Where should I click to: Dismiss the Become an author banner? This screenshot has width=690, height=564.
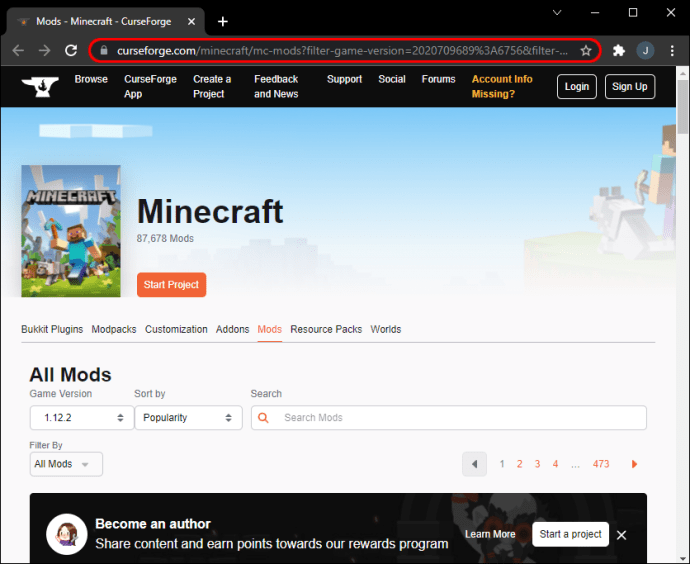621,535
